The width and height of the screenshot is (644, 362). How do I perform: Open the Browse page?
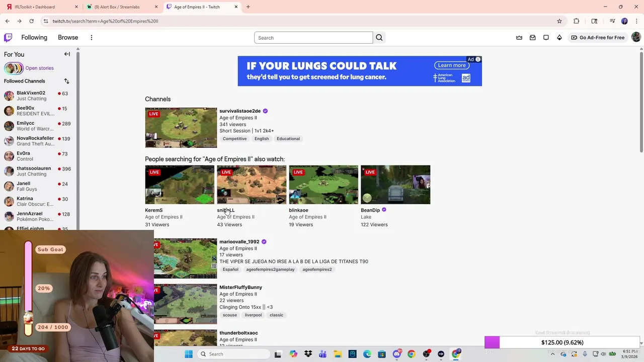click(68, 38)
